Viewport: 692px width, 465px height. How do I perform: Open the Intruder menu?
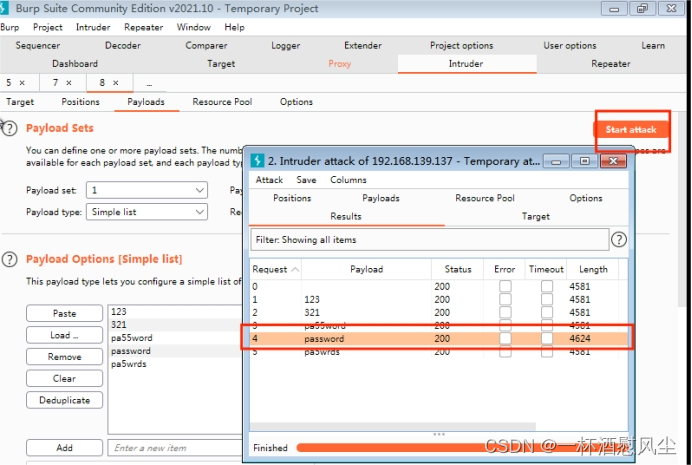coord(93,27)
